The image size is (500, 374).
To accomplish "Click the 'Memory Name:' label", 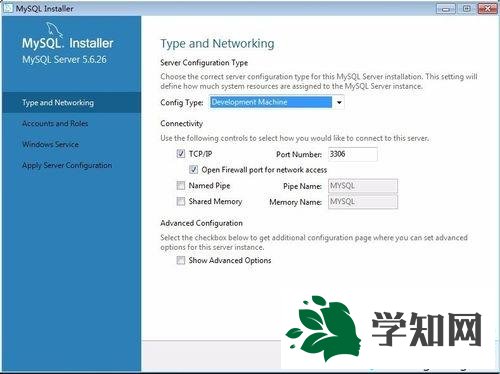I will pos(295,202).
